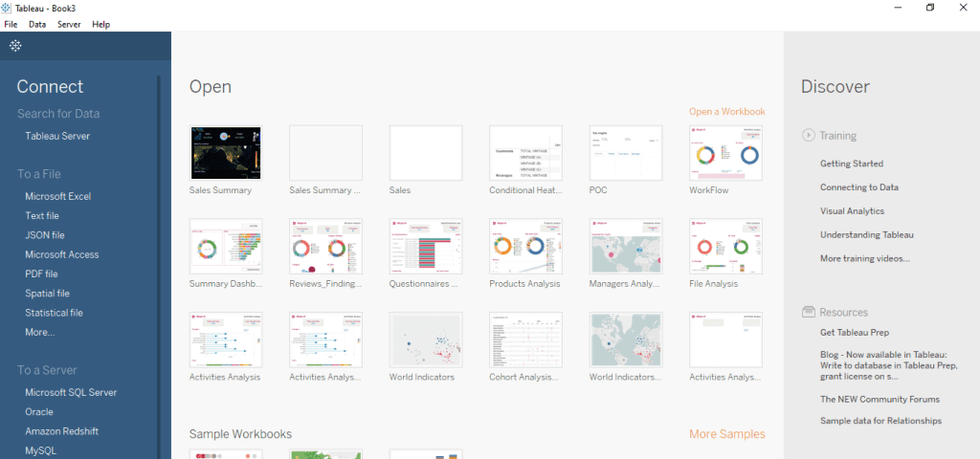Click the Open a Workbook link
This screenshot has height=459, width=980.
coord(727,111)
